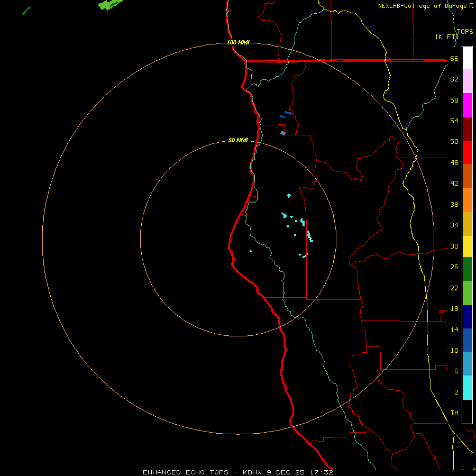Click the "ENHANCED ECHO TOPS - KBHX 9 DEC 25 17:32" caption

point(238,472)
